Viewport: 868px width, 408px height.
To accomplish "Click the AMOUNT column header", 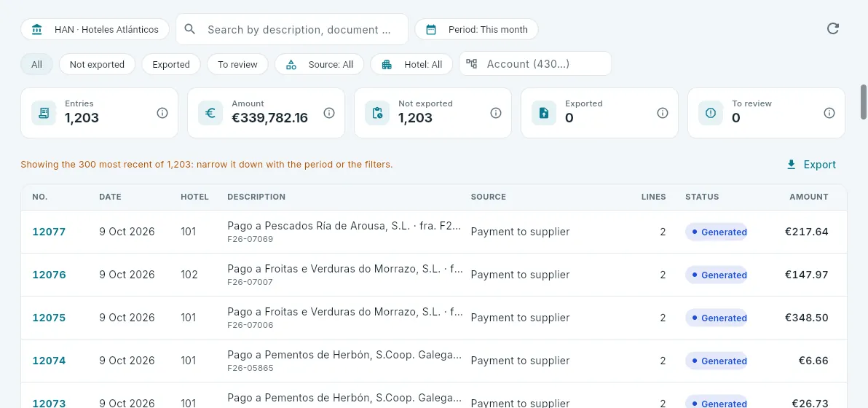I will click(809, 197).
